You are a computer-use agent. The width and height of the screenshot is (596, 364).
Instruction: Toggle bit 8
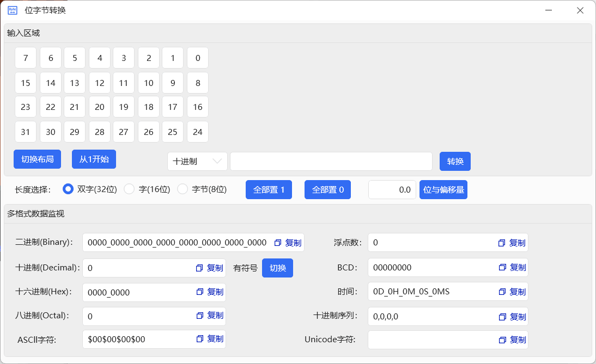198,83
